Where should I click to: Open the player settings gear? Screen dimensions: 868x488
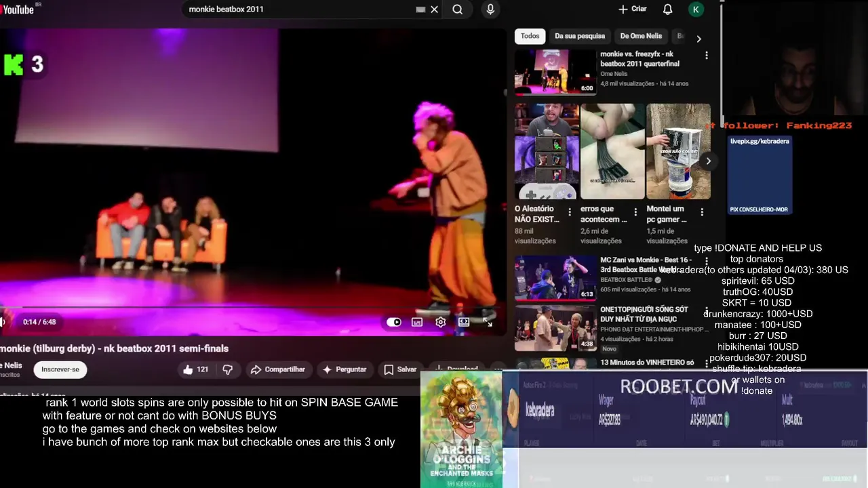click(x=440, y=322)
